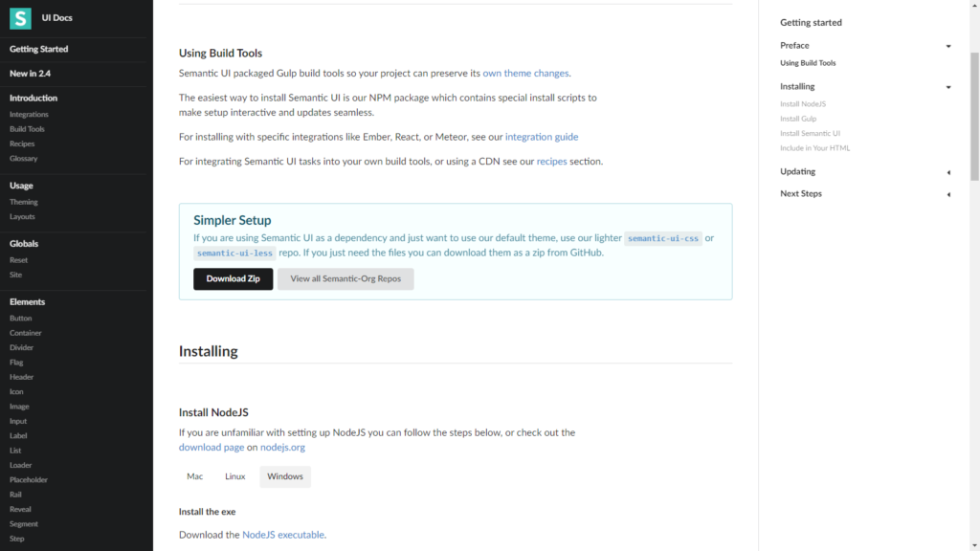Open Divider element docs
Image resolution: width=980 pixels, height=551 pixels.
pos(21,347)
